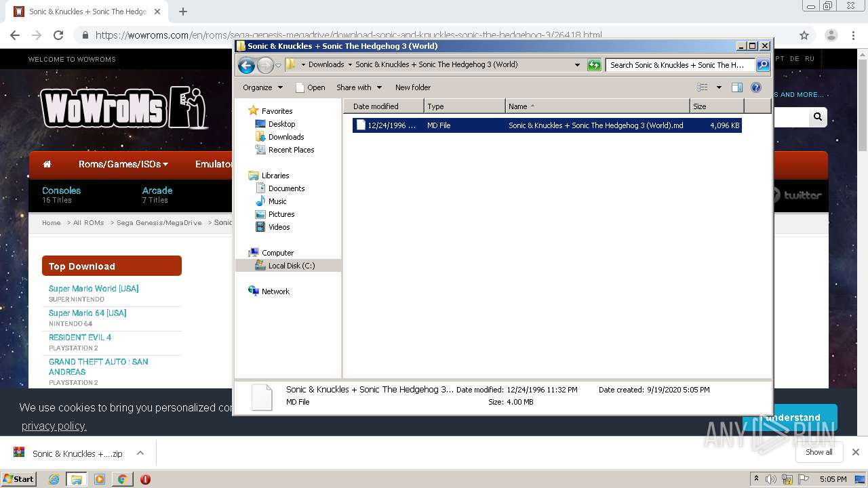
Task: Open the volume control in tray
Action: pos(771,479)
